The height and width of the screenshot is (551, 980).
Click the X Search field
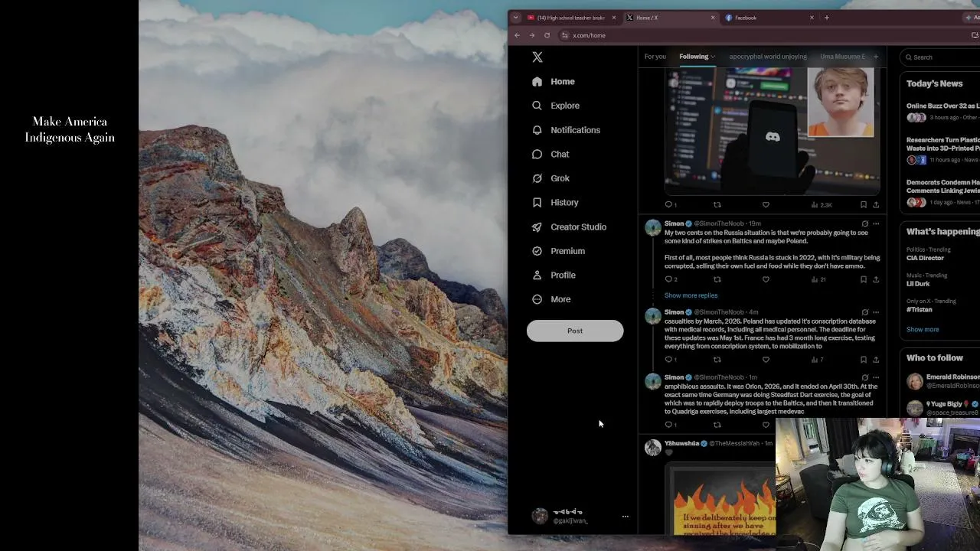coord(940,57)
